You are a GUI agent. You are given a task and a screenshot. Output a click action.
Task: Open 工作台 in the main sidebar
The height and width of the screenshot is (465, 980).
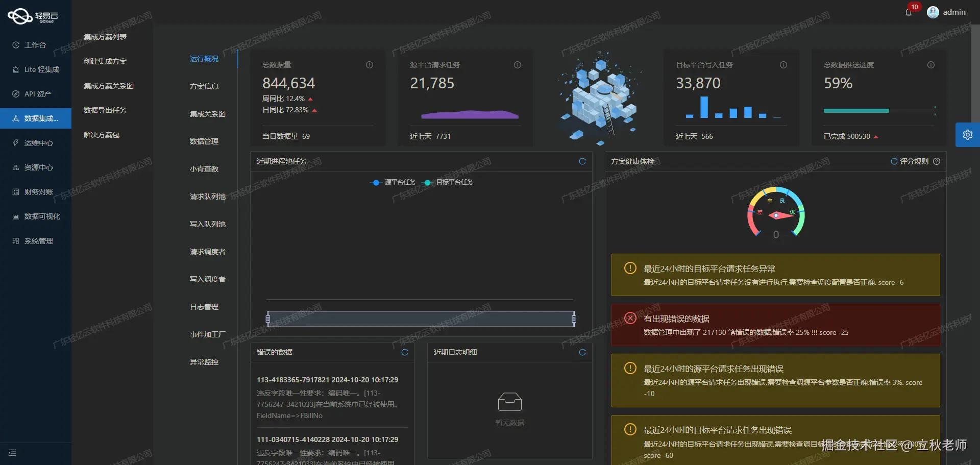[36, 45]
